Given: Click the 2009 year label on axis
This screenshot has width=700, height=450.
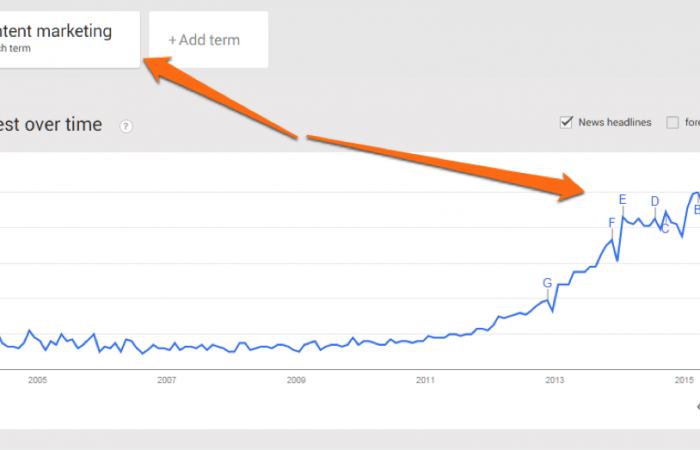Looking at the screenshot, I should (x=296, y=380).
